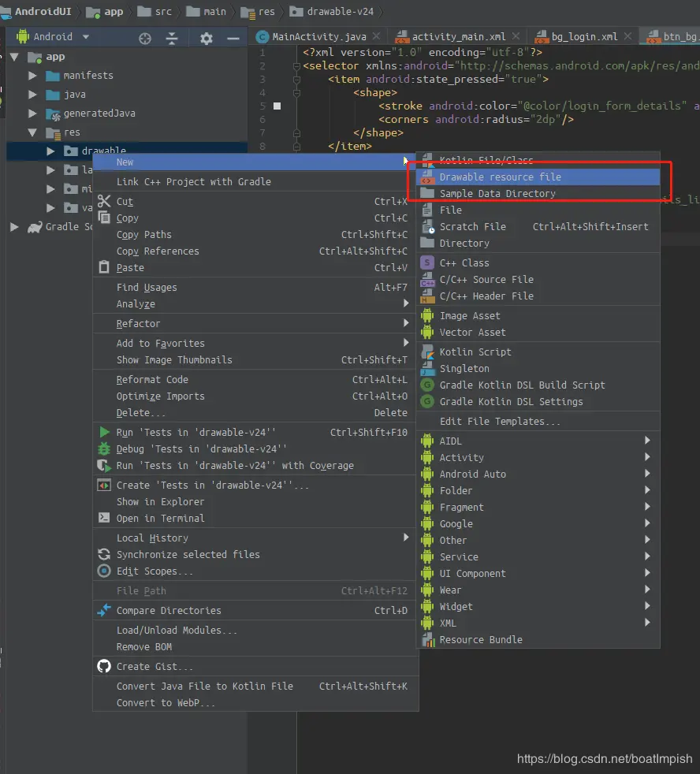Choose Sample Data Directory entry
The height and width of the screenshot is (774, 700).
click(x=538, y=194)
